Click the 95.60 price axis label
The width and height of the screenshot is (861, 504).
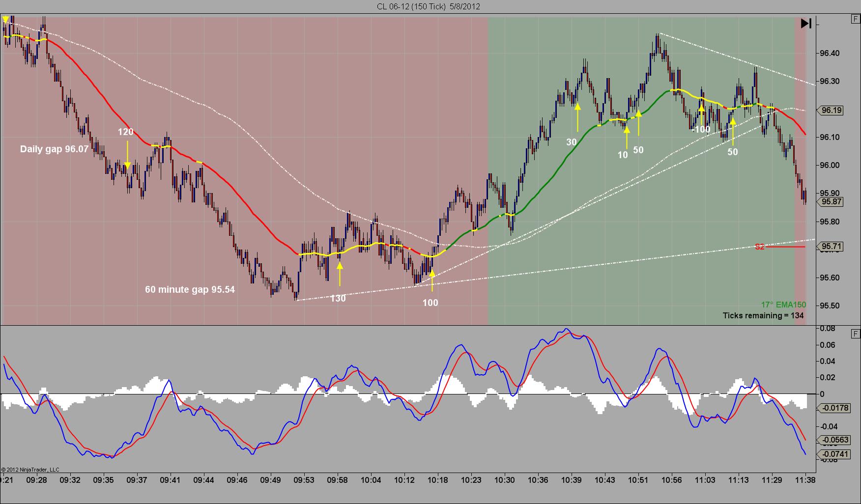(830, 278)
